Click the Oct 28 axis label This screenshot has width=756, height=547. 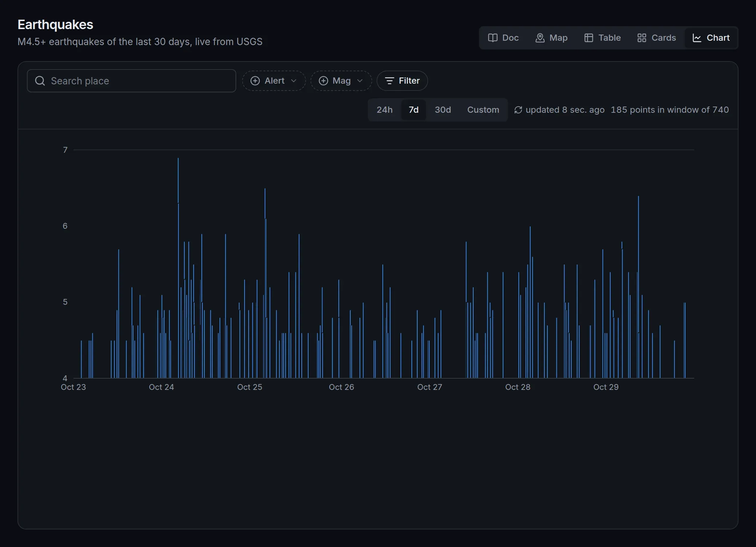coord(518,387)
